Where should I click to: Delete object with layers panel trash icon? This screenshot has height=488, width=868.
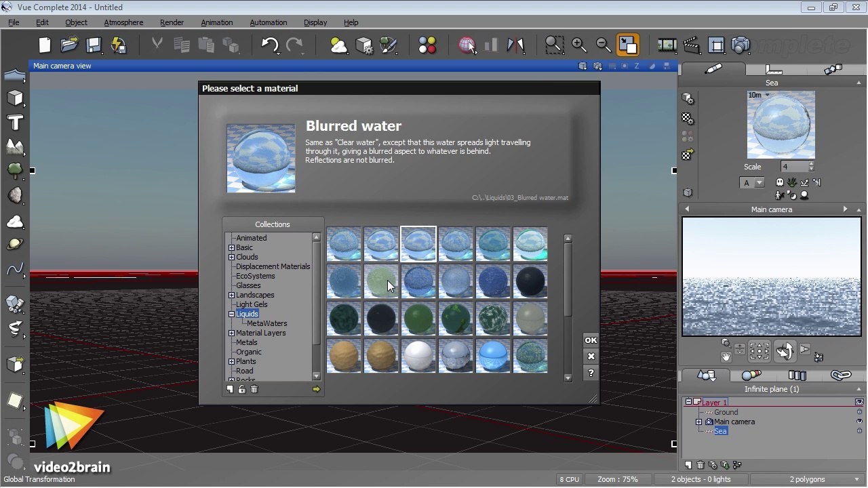pos(701,465)
